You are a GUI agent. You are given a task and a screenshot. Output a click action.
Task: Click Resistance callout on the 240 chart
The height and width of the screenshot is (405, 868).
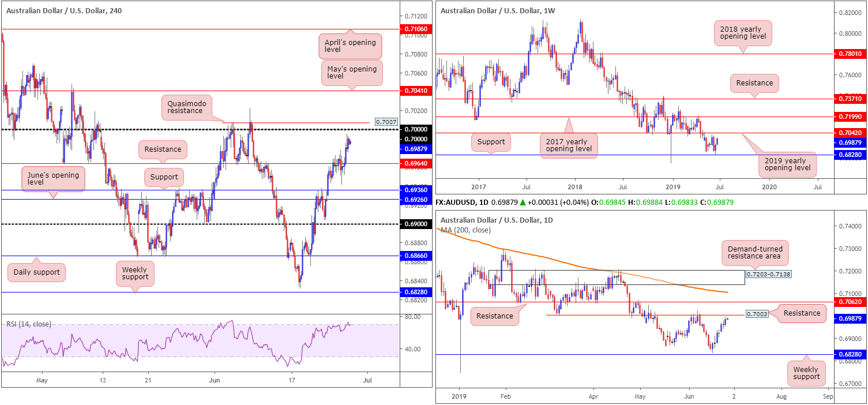[x=163, y=149]
